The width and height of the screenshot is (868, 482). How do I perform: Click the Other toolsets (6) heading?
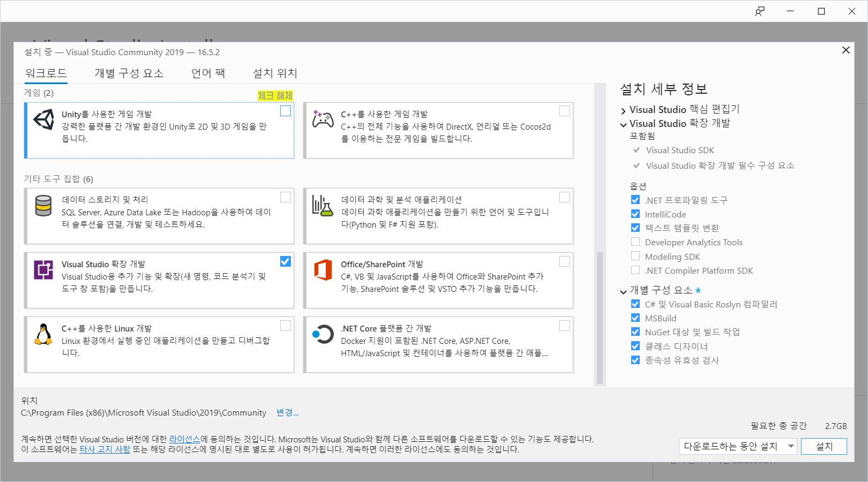pos(58,179)
